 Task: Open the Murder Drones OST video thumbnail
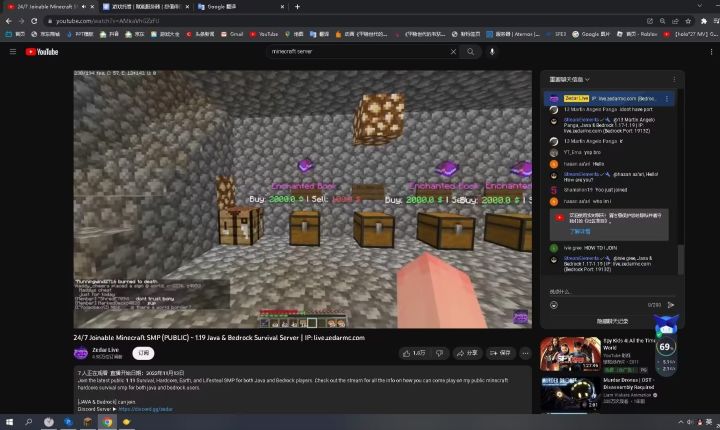(570, 394)
